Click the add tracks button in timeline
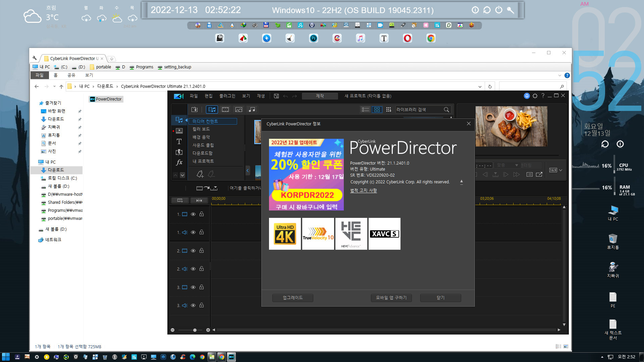The image size is (644, 362). coord(180,200)
